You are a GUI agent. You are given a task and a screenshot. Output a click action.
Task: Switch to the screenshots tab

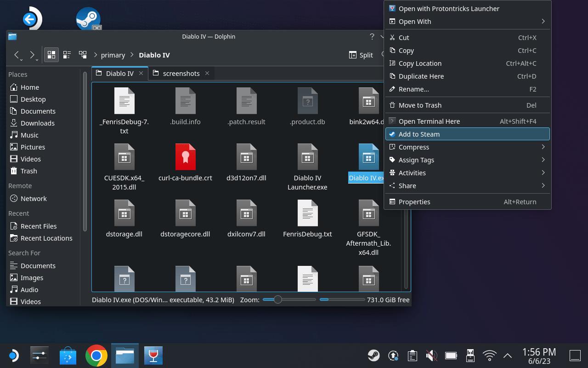(181, 74)
